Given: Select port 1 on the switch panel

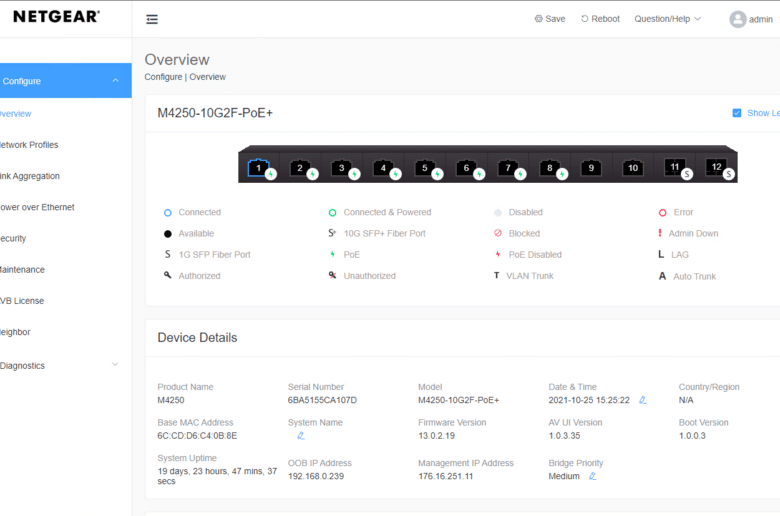Looking at the screenshot, I should (x=258, y=168).
